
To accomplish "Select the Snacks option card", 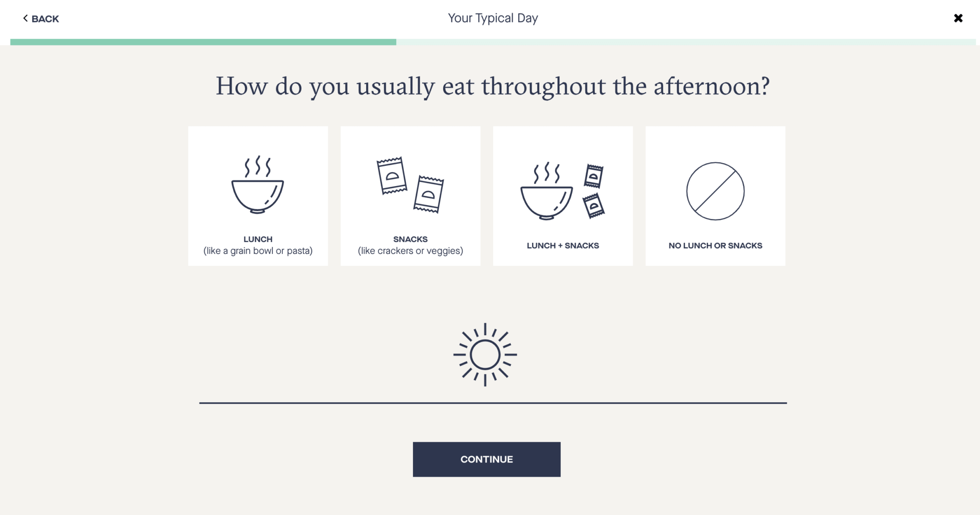I will 410,196.
